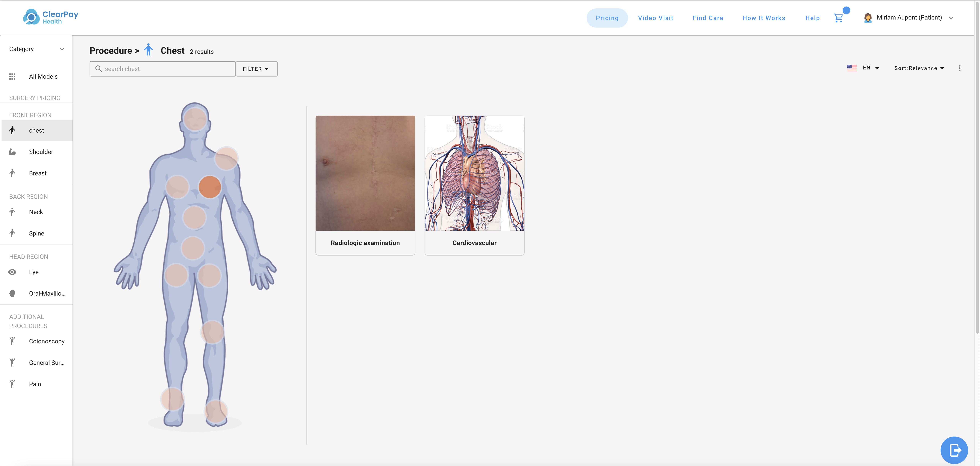Click the ClearPay Health logo
980x466 pixels.
click(x=51, y=17)
